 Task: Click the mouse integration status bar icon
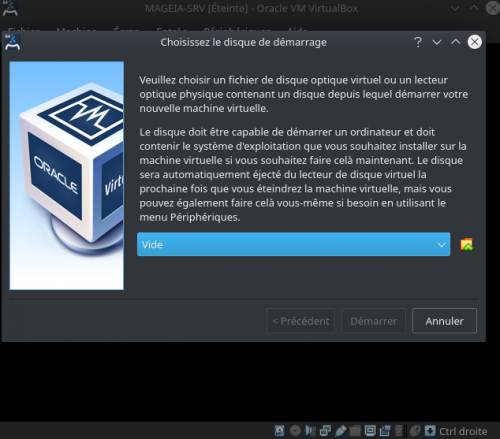(415, 431)
